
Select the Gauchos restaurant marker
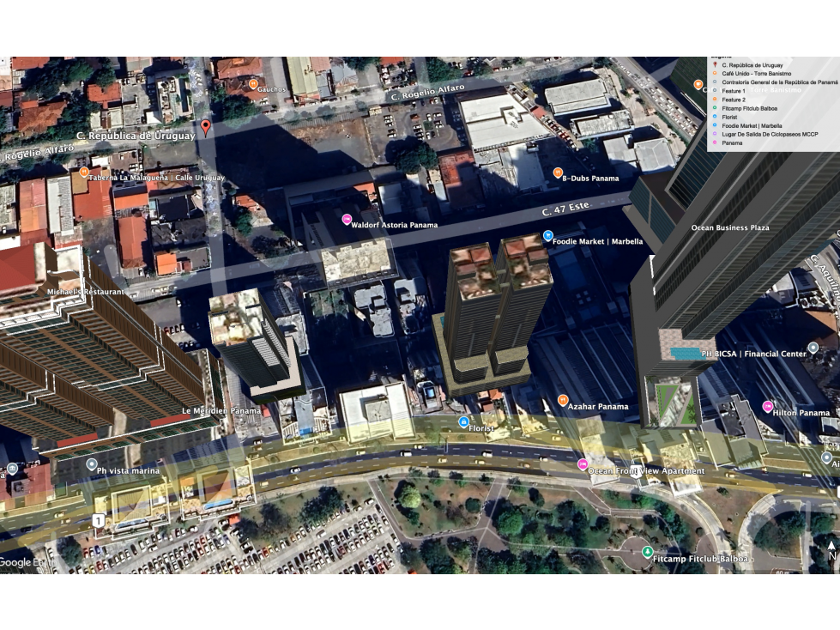coord(253,83)
